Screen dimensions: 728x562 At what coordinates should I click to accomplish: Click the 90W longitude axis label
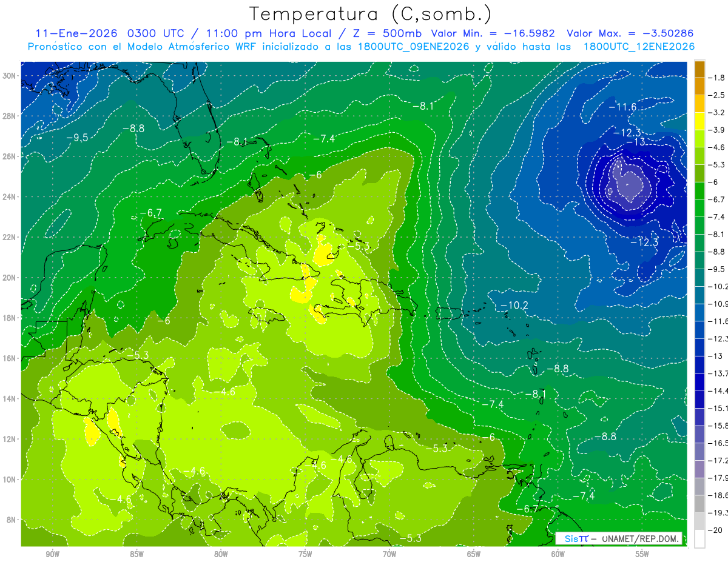coord(53,554)
